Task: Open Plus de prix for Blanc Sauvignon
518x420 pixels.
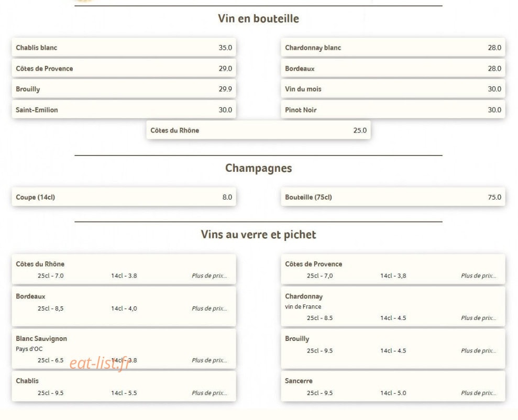Action: pyautogui.click(x=210, y=360)
